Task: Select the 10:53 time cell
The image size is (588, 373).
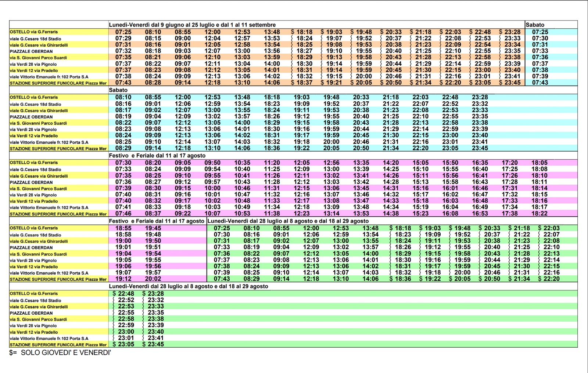Action: [x=242, y=214]
